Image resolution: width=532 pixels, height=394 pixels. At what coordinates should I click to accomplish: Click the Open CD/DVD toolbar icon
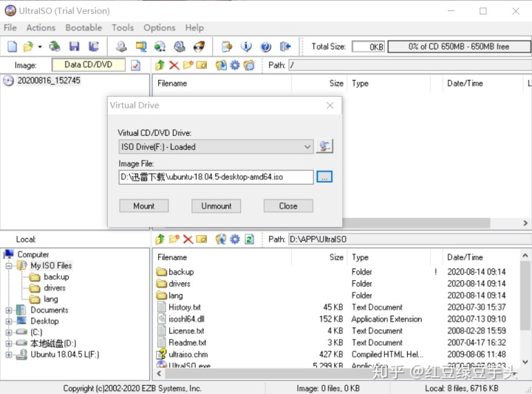[54, 47]
